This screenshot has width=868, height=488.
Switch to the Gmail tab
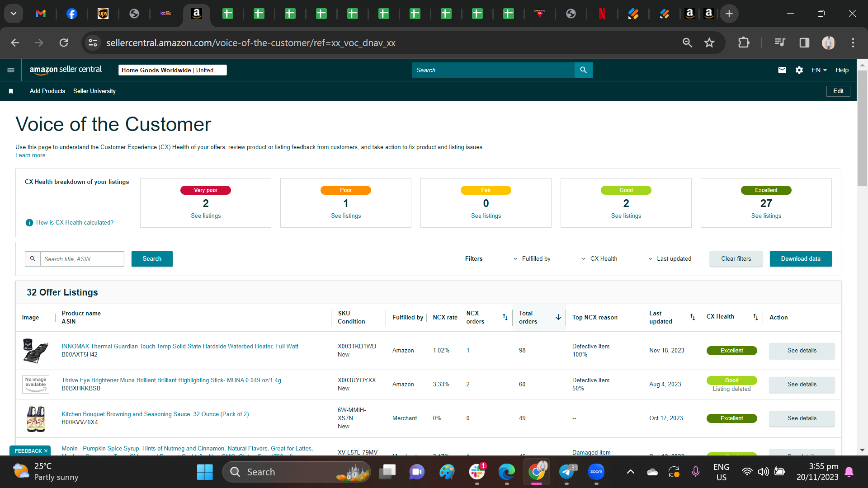[x=41, y=14]
